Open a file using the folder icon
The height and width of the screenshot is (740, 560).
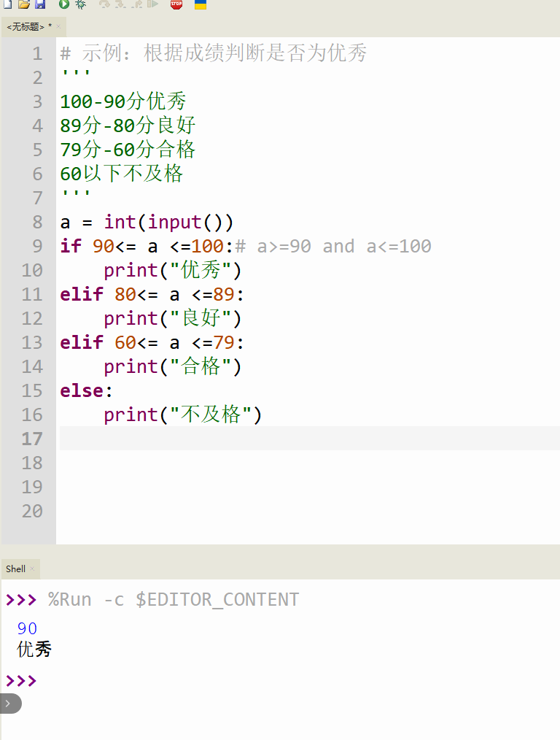click(24, 4)
